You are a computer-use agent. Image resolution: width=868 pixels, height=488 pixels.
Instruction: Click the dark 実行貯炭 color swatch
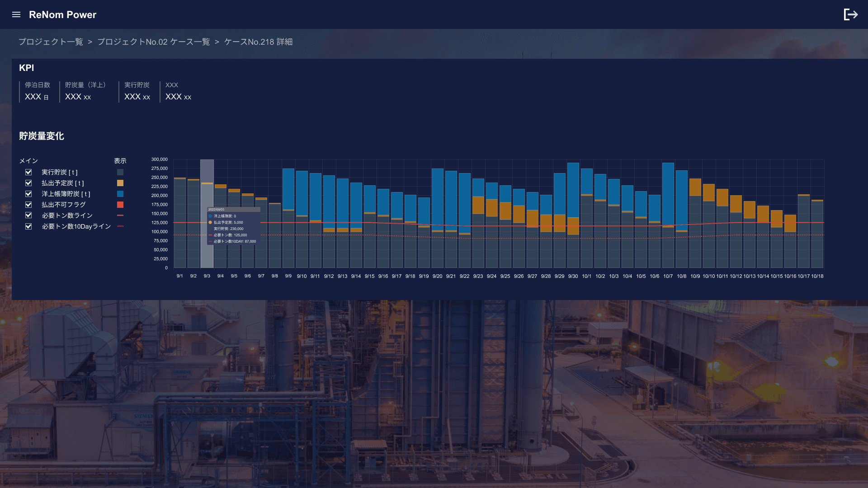(120, 172)
